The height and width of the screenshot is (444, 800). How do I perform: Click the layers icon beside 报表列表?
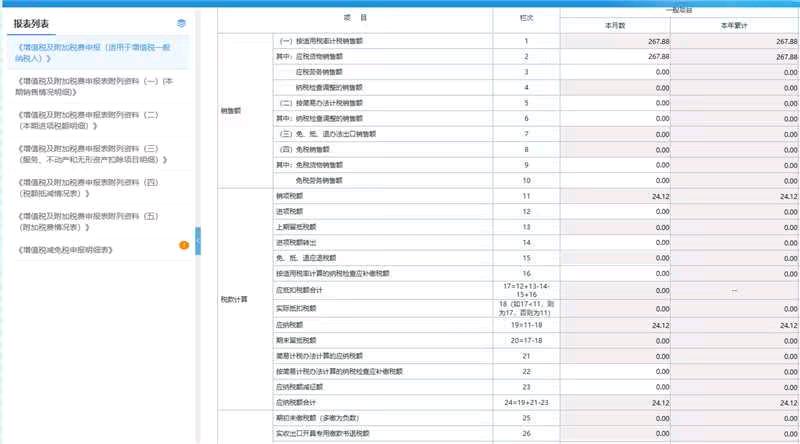click(x=181, y=23)
